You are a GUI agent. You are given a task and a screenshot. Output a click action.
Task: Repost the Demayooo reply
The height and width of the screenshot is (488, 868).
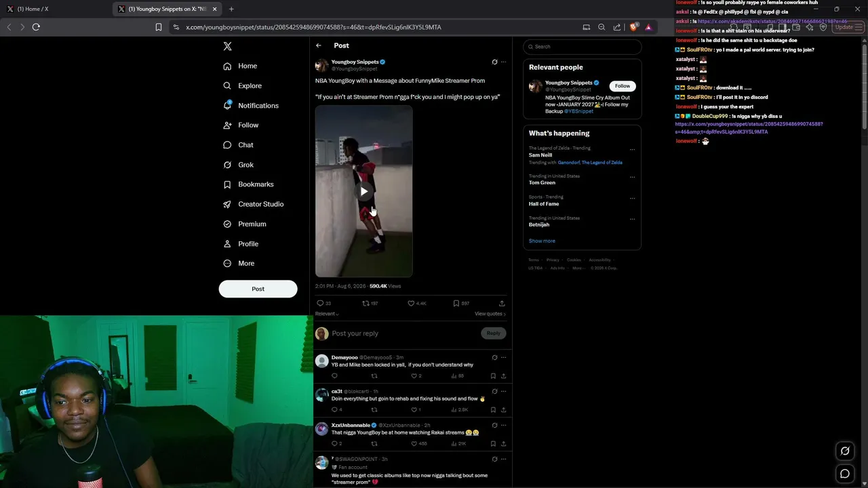[x=374, y=375]
